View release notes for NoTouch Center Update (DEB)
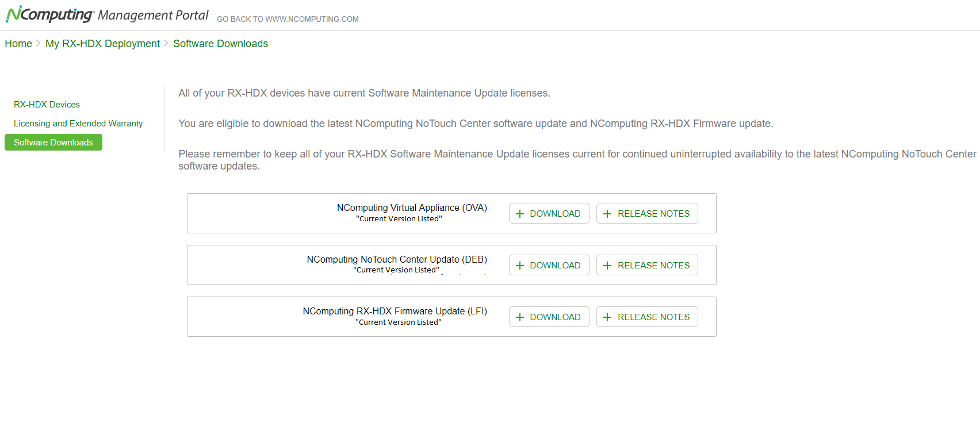The height and width of the screenshot is (446, 980). tap(647, 265)
